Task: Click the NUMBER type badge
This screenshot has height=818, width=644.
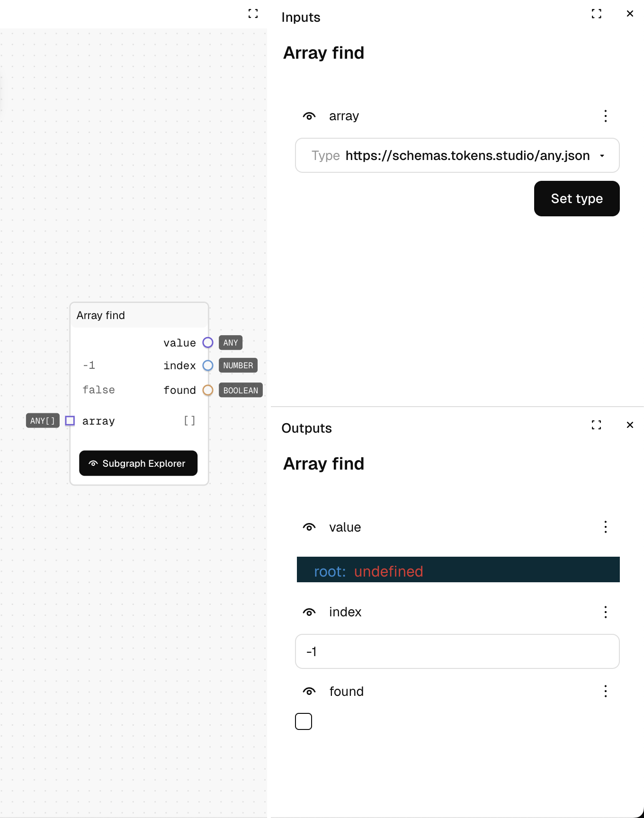Action: point(238,365)
